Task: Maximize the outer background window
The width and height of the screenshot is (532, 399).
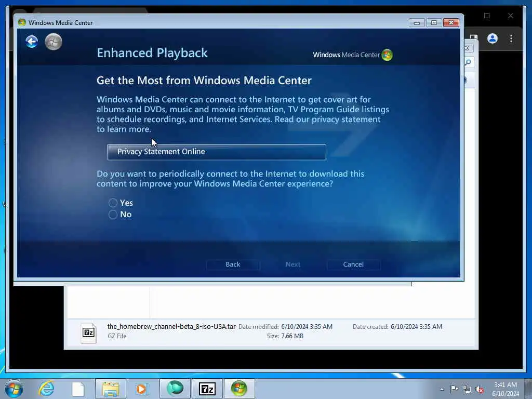Action: [487, 16]
